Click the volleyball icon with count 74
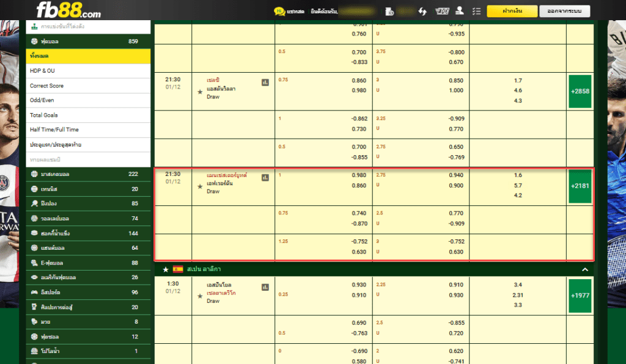 click(x=34, y=218)
